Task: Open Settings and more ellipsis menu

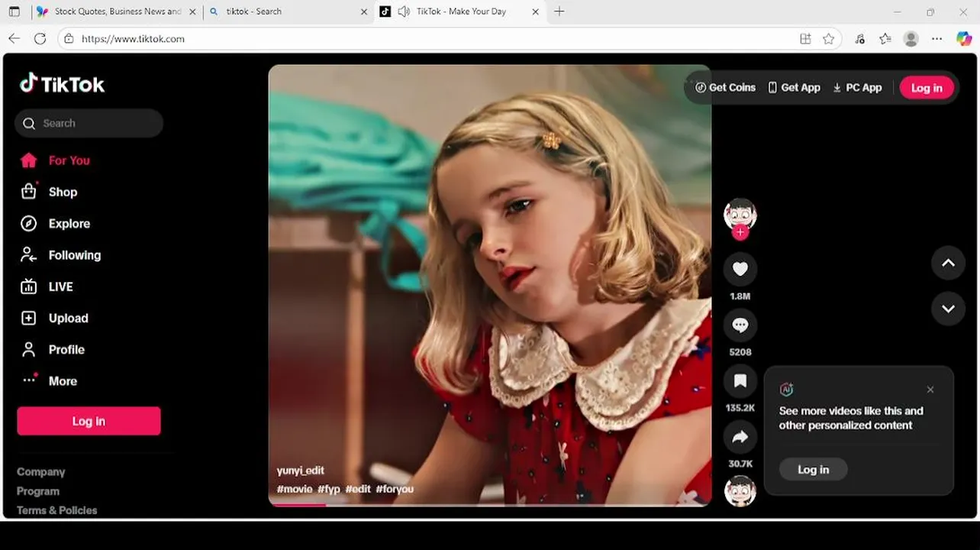Action: coord(937,39)
